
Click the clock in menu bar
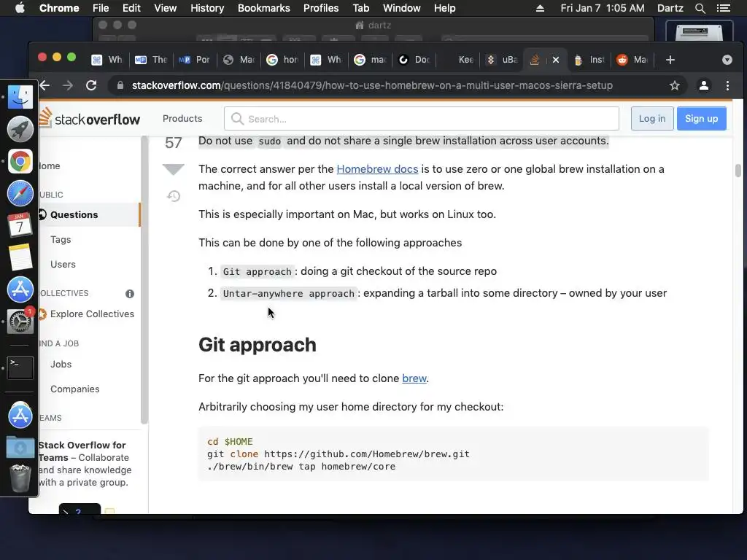pyautogui.click(x=602, y=8)
